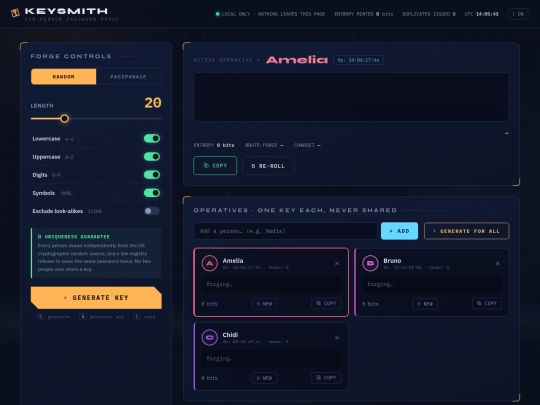Click 0 bits label on Bruno's card

pyautogui.click(x=370, y=304)
